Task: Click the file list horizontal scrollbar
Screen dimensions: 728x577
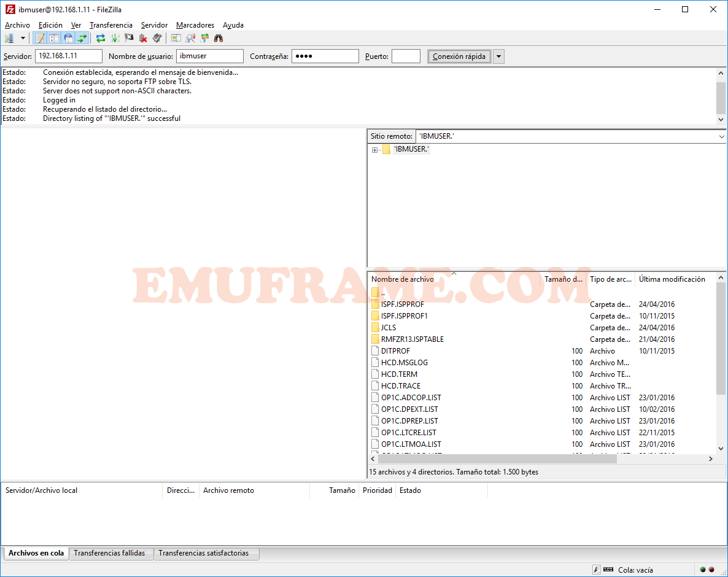Action: tap(497, 459)
